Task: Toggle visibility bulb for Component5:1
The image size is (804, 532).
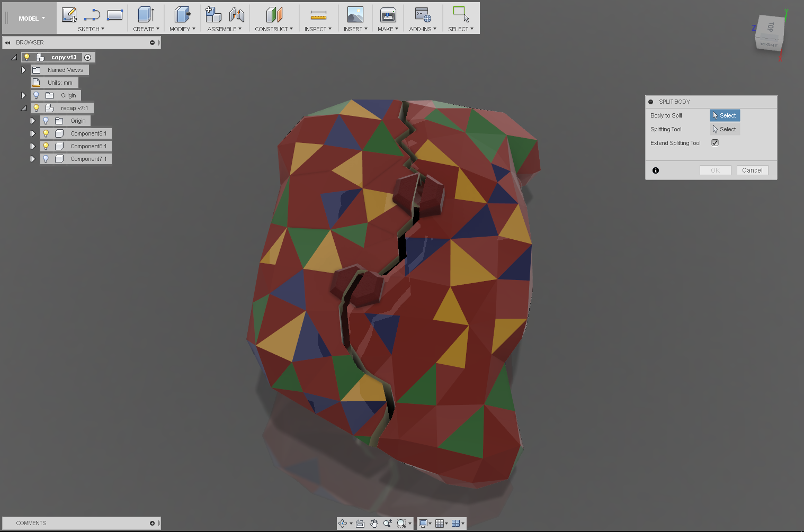Action: (46, 133)
